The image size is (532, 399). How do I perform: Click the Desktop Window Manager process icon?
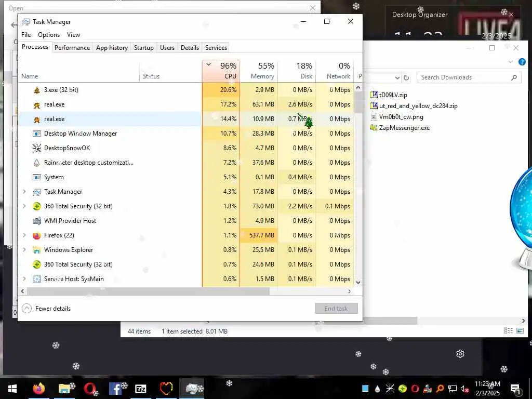[37, 134]
